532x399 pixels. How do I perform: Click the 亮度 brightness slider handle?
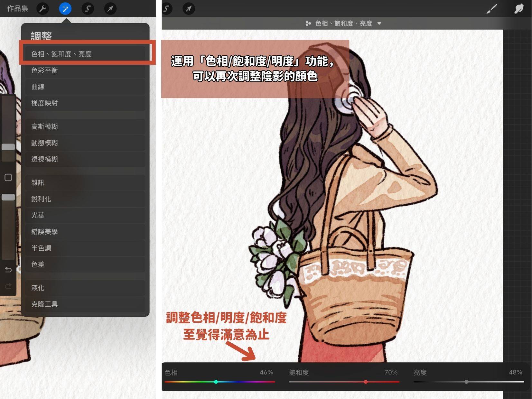(466, 382)
